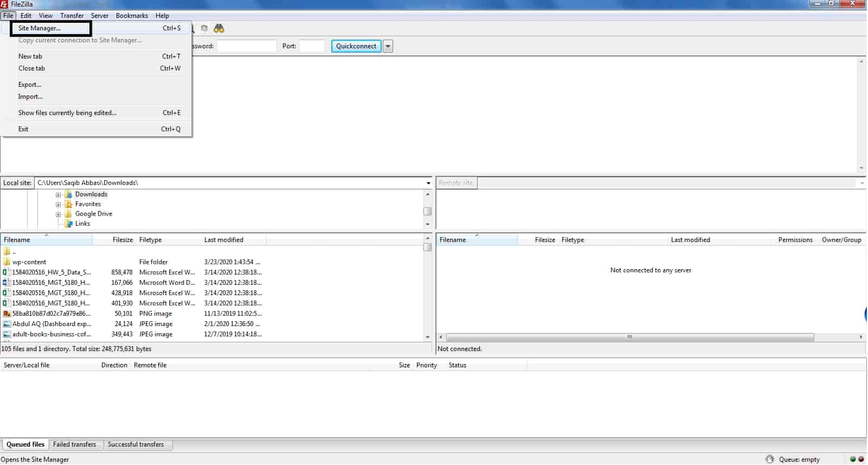
Task: Click message log scroll down arrow
Action: coord(861,168)
